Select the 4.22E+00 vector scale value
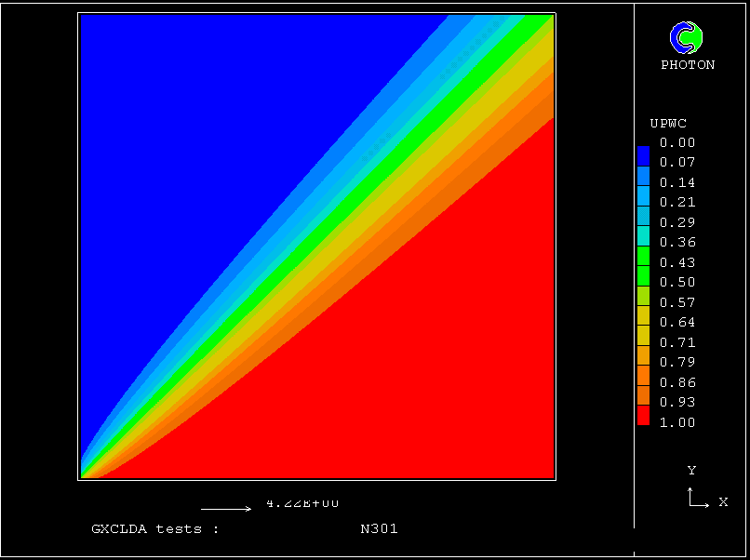 tap(302, 503)
